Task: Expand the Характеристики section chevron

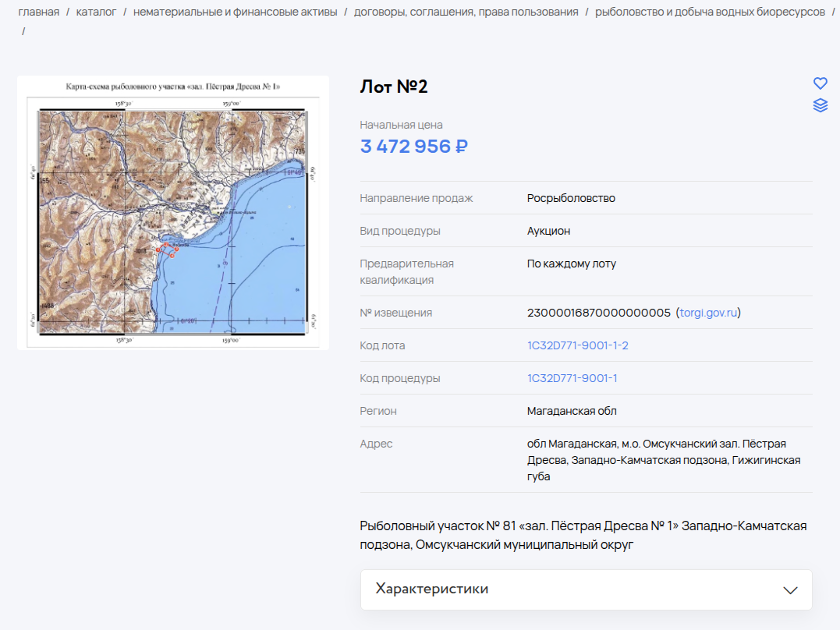Action: 790,589
